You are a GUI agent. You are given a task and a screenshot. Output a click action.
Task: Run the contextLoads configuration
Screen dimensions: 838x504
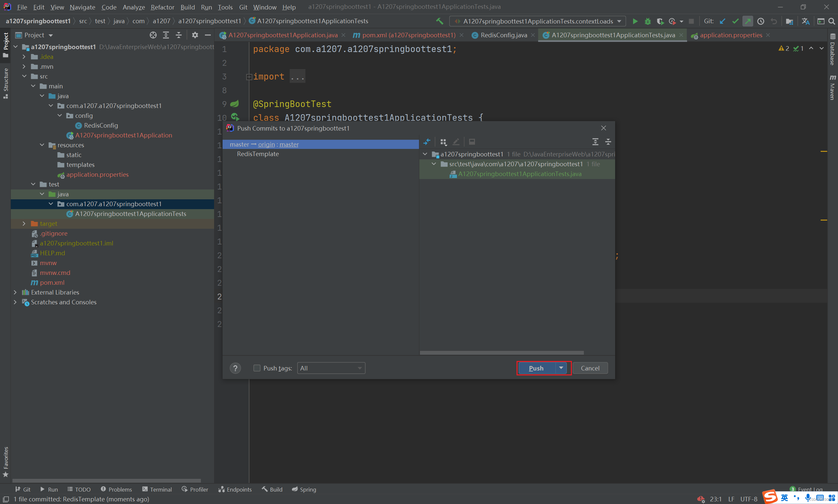[x=635, y=21]
